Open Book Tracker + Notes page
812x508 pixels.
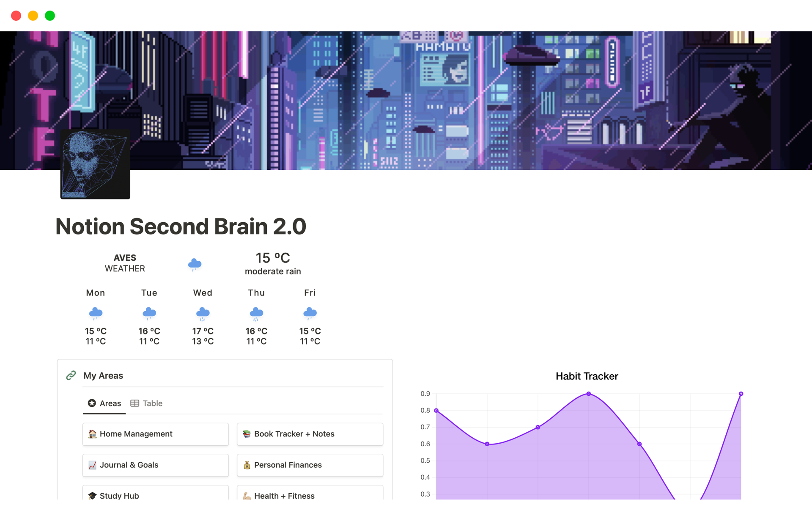310,434
